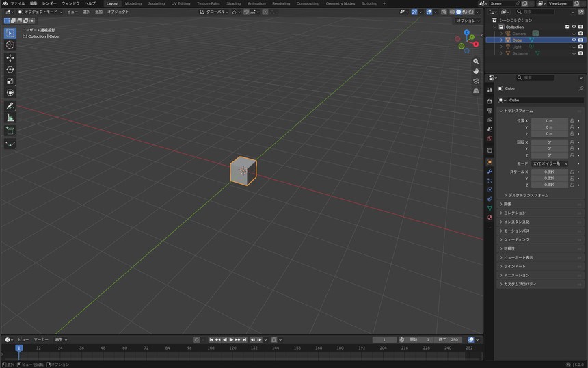588x368 pixels.
Task: Open the 追加 menu in viewport header
Action: point(98,12)
